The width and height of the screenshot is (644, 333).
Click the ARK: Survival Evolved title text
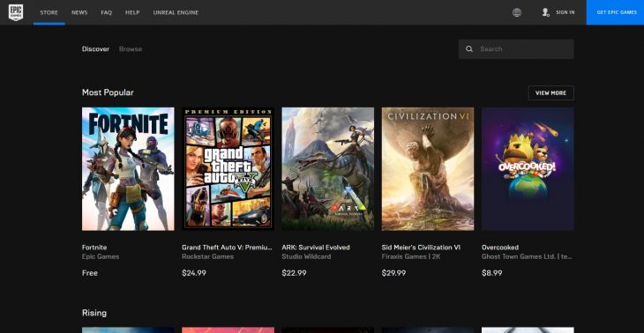tap(316, 248)
